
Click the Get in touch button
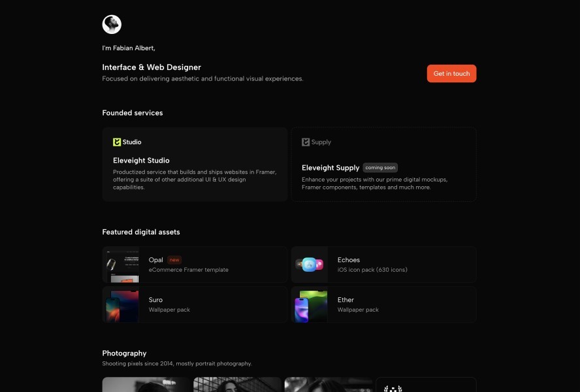point(451,74)
